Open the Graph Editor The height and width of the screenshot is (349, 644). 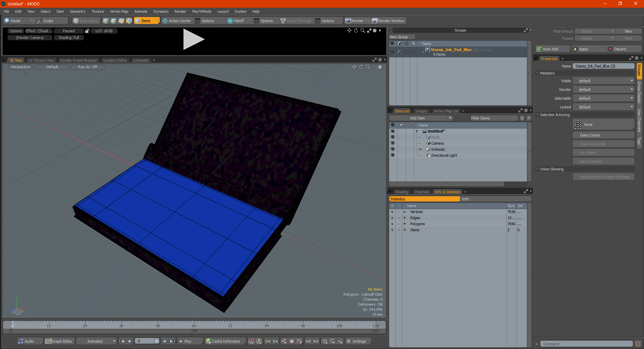(59, 341)
